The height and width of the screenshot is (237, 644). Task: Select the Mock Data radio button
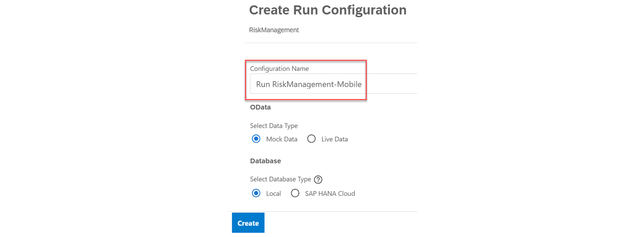(256, 139)
